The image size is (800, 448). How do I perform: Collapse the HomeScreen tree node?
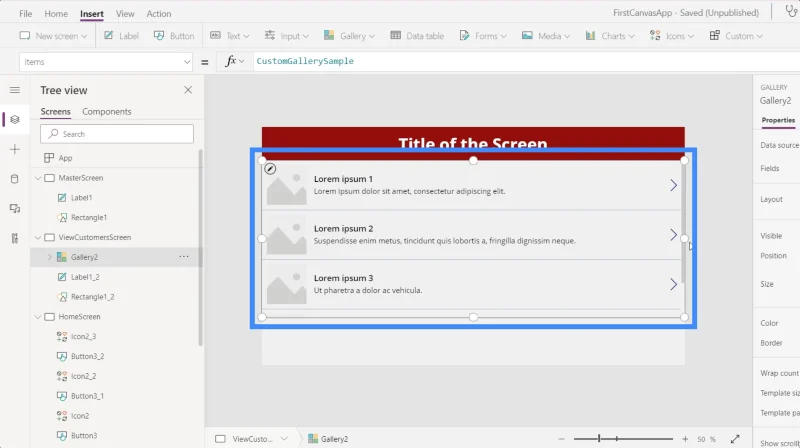[38, 317]
